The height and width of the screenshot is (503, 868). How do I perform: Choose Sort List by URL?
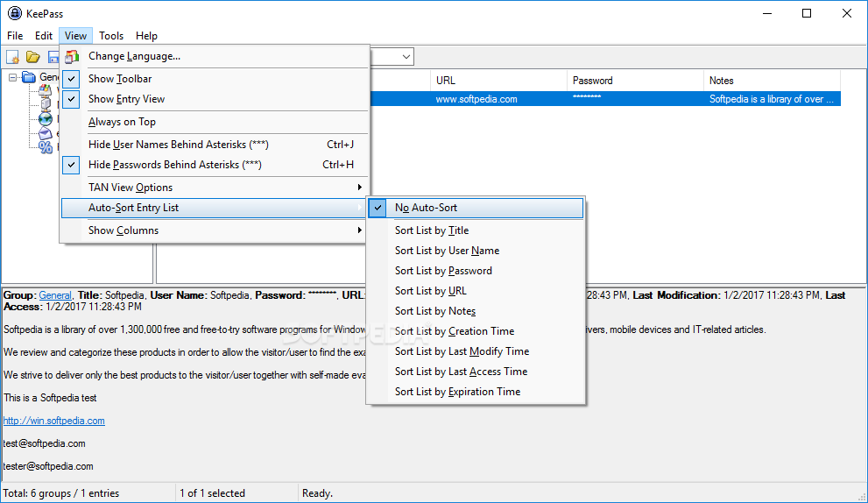pyautogui.click(x=476, y=291)
